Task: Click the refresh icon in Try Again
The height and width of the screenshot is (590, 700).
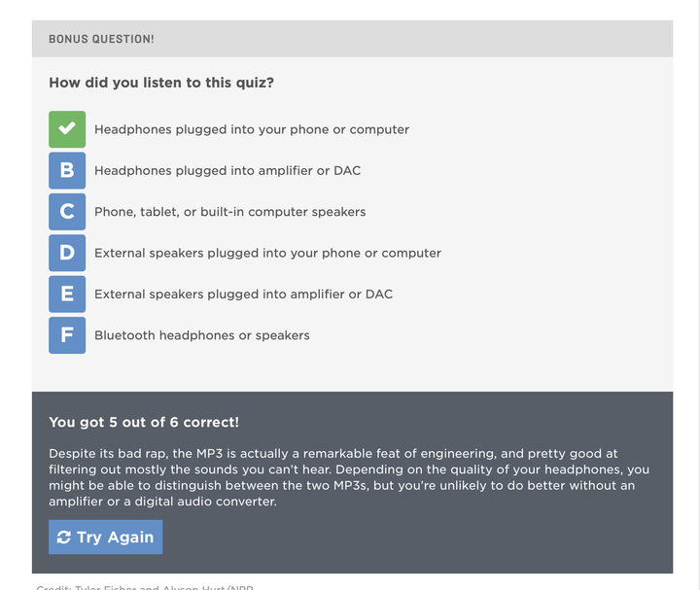Action: (64, 537)
